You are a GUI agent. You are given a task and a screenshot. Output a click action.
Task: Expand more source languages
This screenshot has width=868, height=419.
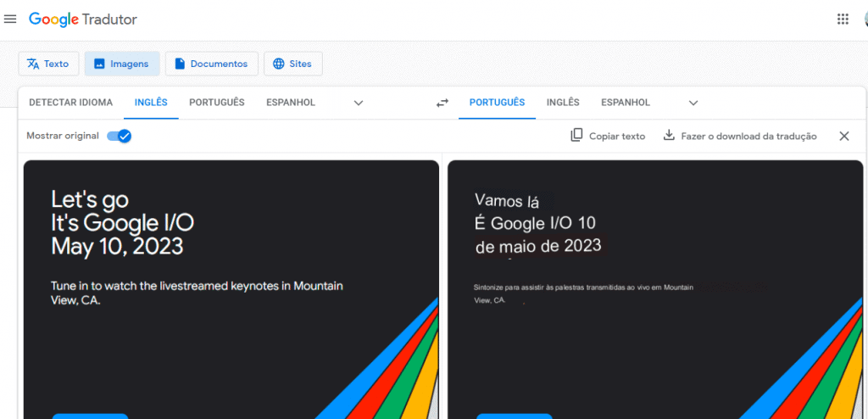pyautogui.click(x=359, y=103)
